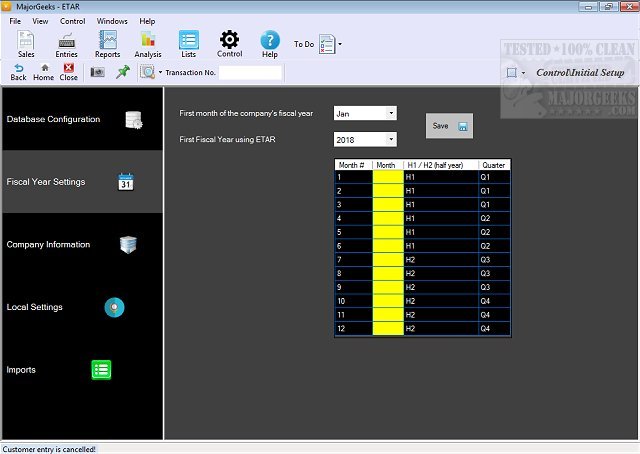Expand the search icon dropdown arrow
The height and width of the screenshot is (454, 640).
(x=160, y=72)
